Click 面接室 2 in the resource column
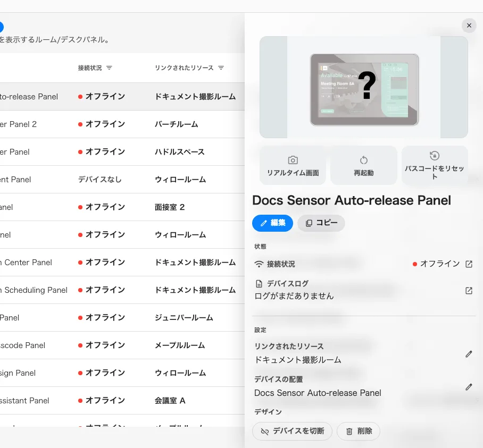The height and width of the screenshot is (448, 483). pos(170,207)
